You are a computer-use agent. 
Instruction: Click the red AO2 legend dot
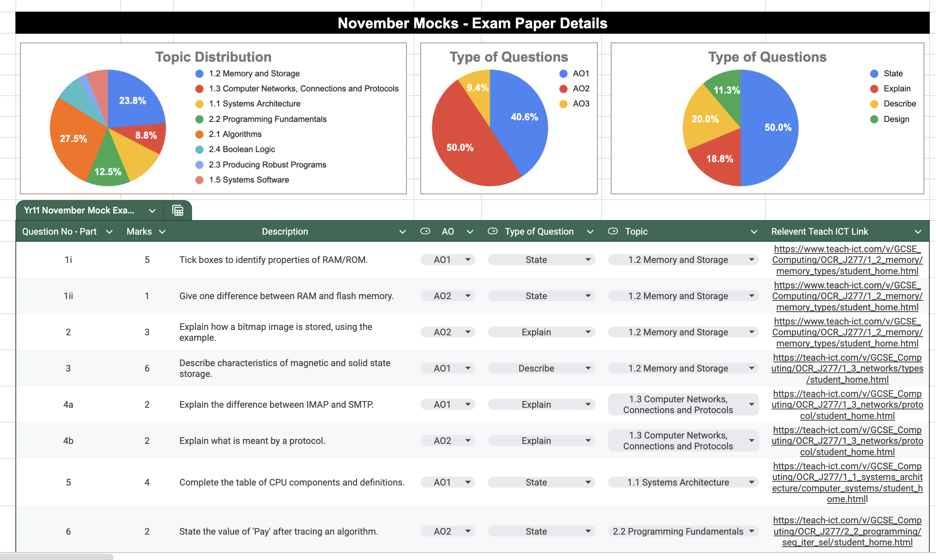(x=564, y=89)
